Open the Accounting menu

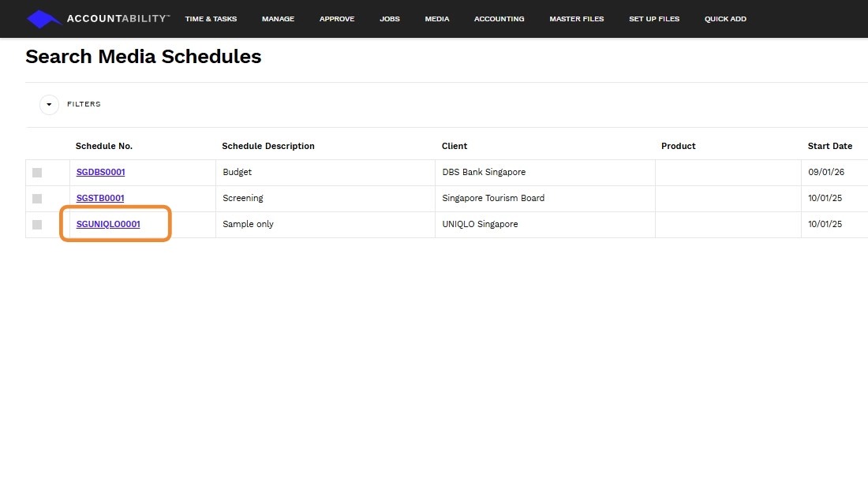(499, 19)
